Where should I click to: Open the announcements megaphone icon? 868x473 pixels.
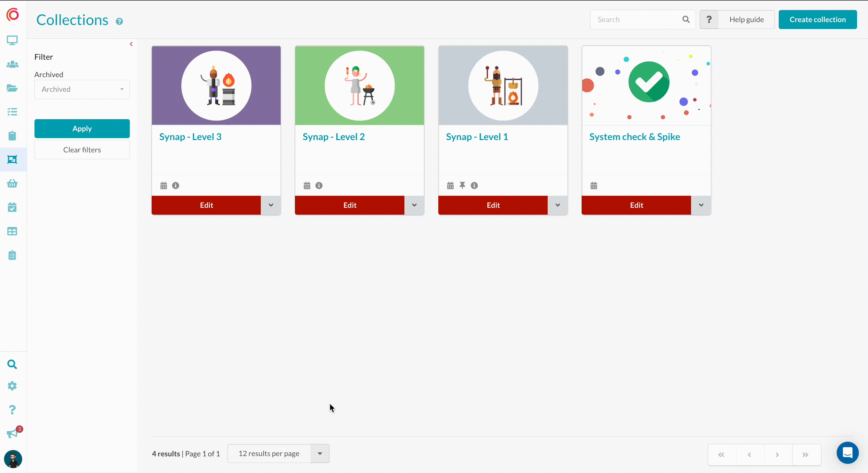coord(12,433)
